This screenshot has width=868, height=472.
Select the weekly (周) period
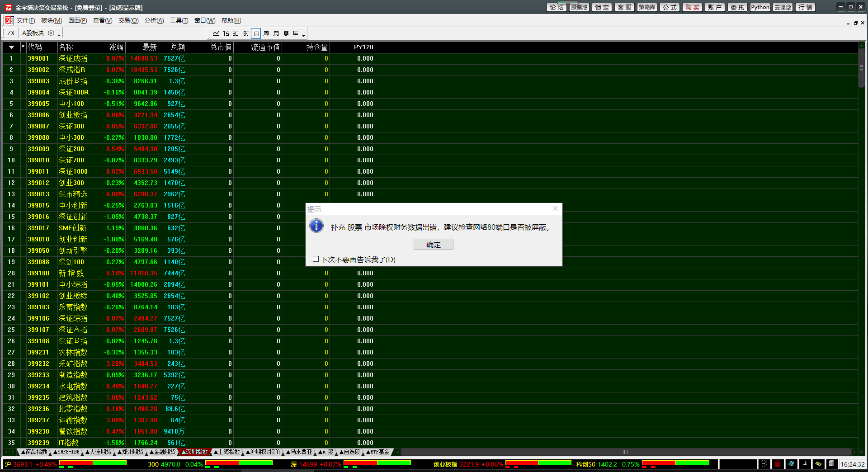click(266, 33)
